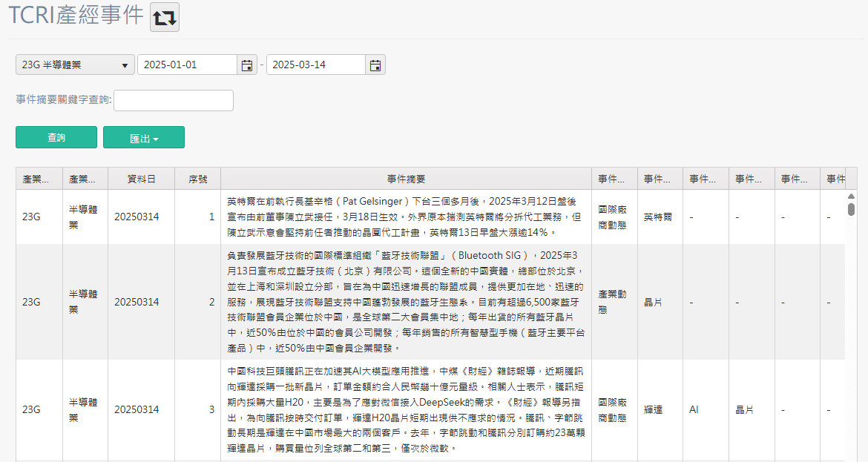Sort by the 序號 column header
868x462 pixels.
pos(198,179)
